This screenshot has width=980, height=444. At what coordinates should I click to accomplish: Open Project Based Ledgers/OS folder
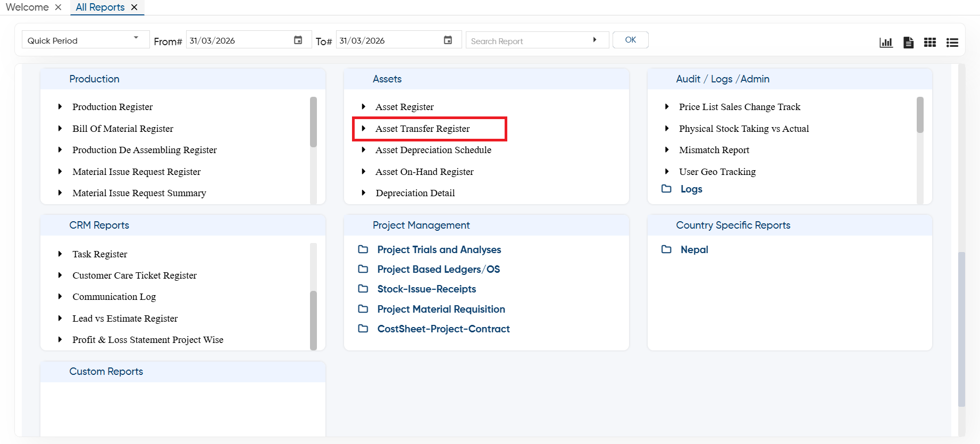click(x=439, y=269)
